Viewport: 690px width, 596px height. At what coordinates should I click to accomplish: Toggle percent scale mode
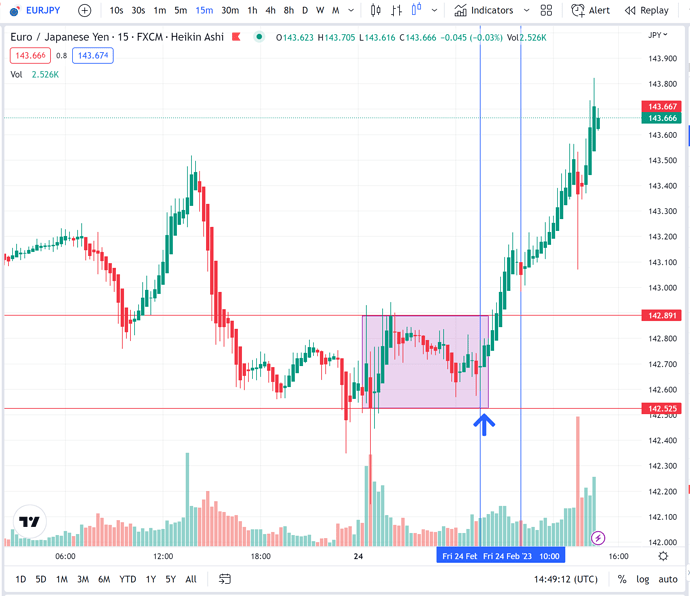(622, 579)
